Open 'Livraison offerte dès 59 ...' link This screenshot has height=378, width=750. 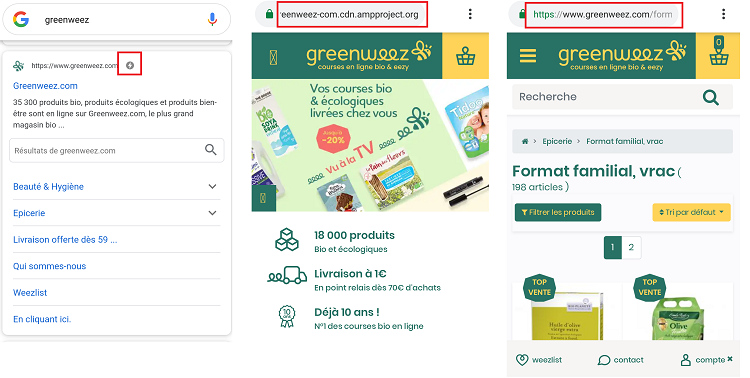[65, 240]
